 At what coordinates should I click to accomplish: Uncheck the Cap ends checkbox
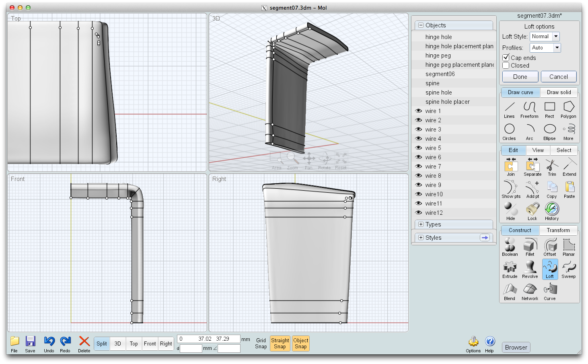[x=506, y=58]
